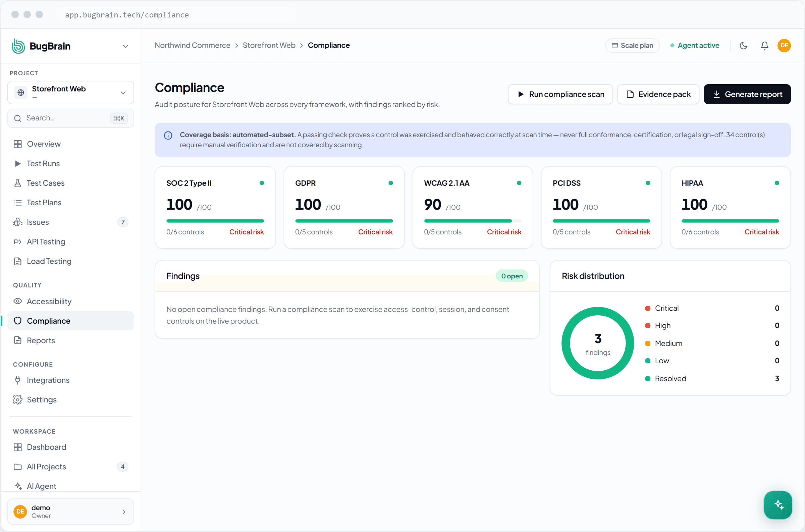Open Reports in the sidebar
This screenshot has height=532, width=805.
[x=70, y=340]
